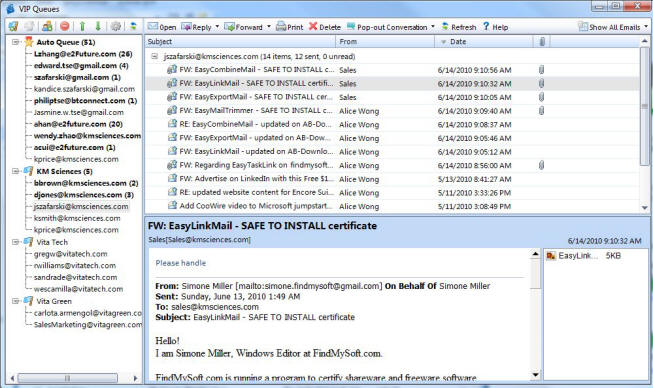Image resolution: width=653 pixels, height=388 pixels.
Task: Click the green move down arrow icon
Action: tap(98, 26)
